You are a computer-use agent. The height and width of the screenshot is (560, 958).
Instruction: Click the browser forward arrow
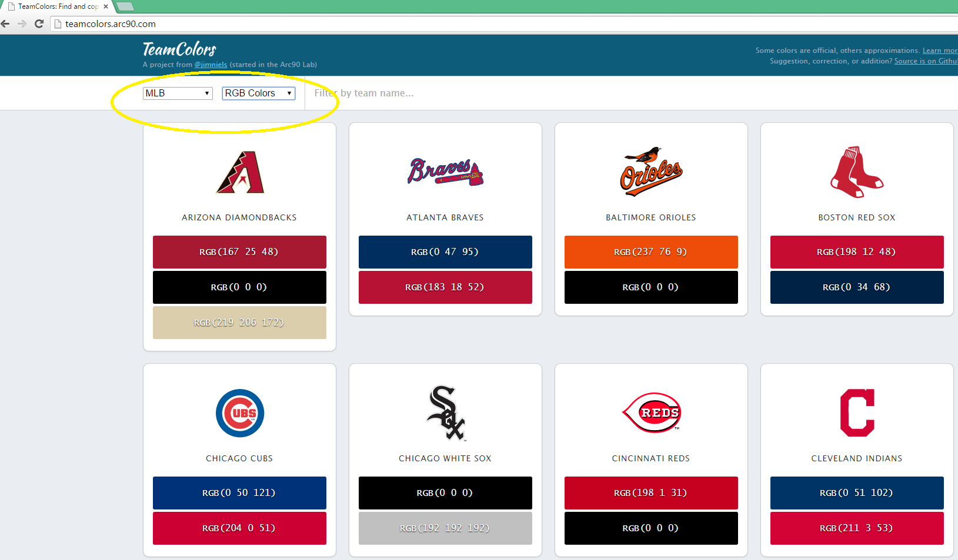pos(22,24)
